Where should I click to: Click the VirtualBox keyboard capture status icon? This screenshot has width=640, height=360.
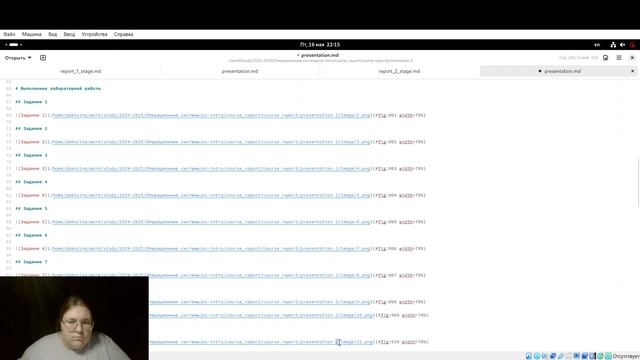608,356
